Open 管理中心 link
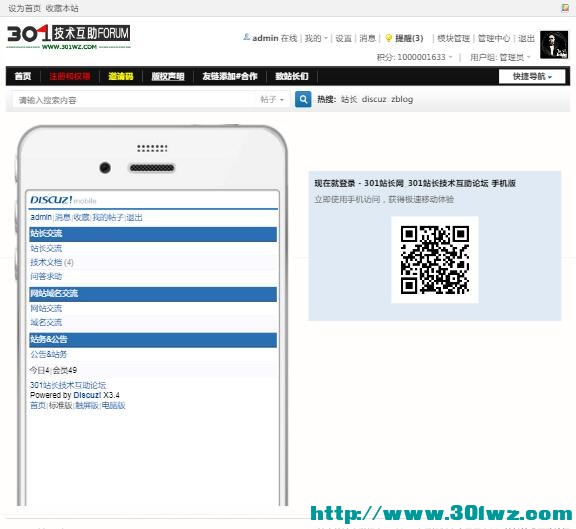The image size is (576, 529). click(x=494, y=38)
